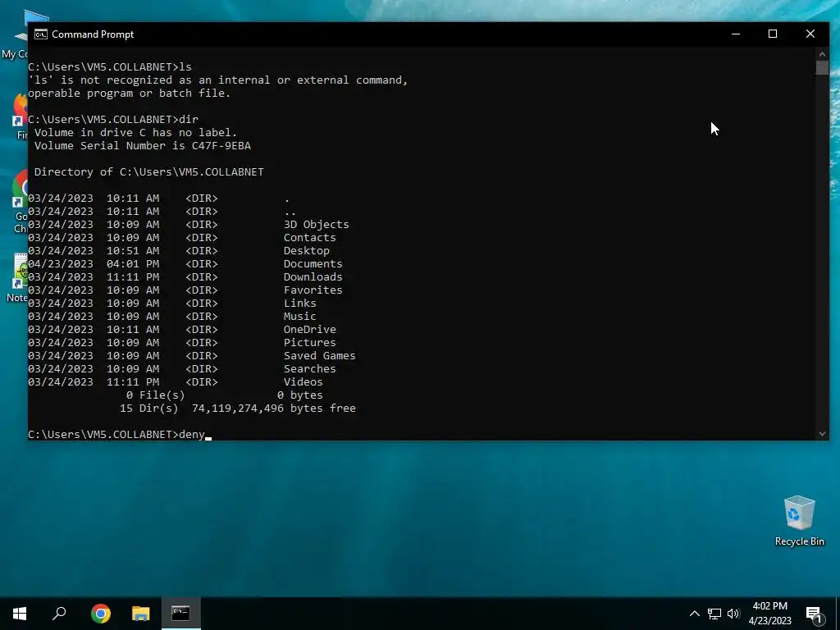
Task: Click the vertical scrollbar thumb
Action: click(822, 67)
